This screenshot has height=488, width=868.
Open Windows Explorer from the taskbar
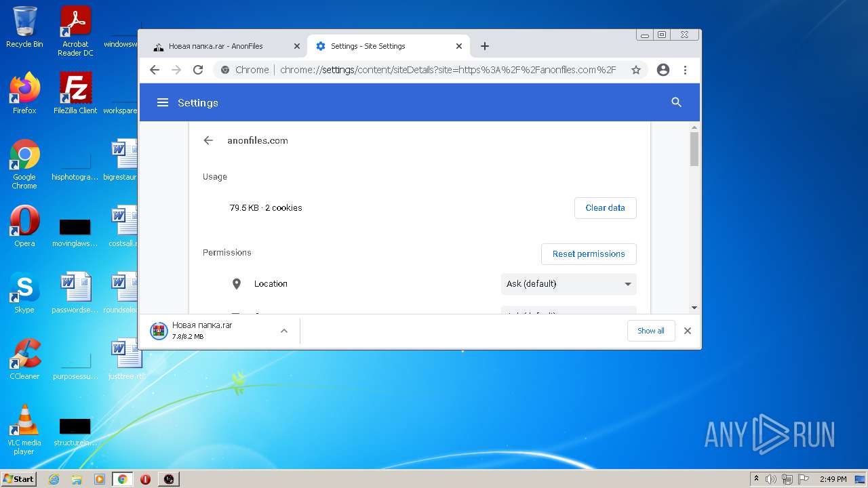77,479
